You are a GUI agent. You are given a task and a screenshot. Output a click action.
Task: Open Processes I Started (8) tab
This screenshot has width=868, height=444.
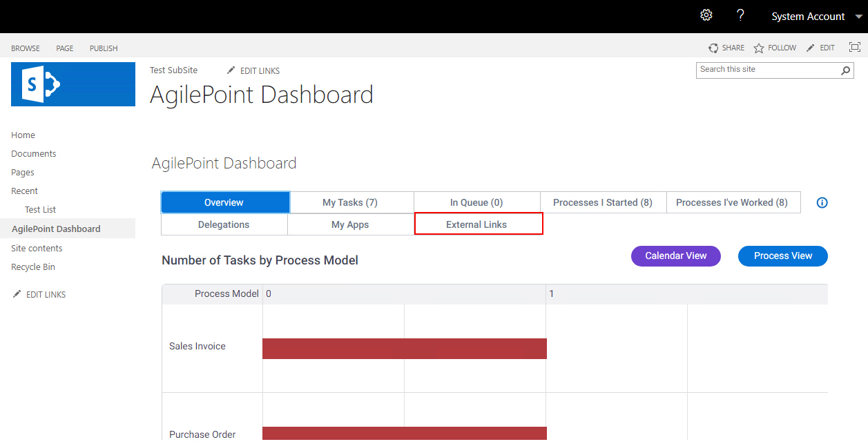point(603,202)
